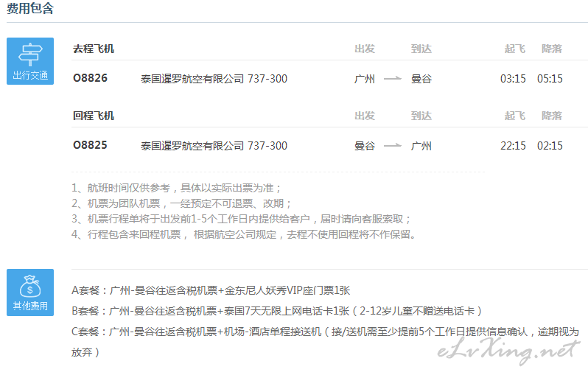Click note 3 about 机票行程单
The width and height of the screenshot is (588, 375).
(242, 219)
